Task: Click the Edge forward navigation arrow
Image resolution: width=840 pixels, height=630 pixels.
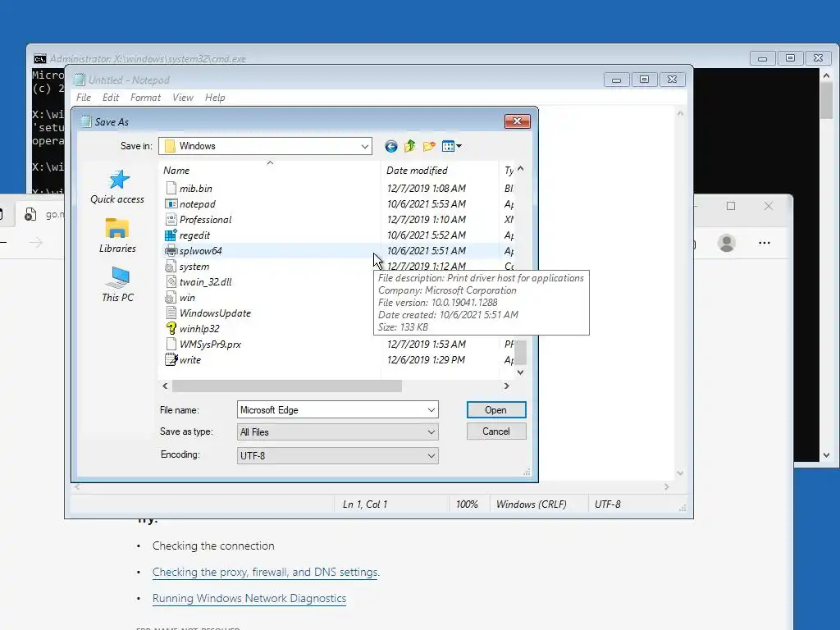Action: pyautogui.click(x=36, y=243)
